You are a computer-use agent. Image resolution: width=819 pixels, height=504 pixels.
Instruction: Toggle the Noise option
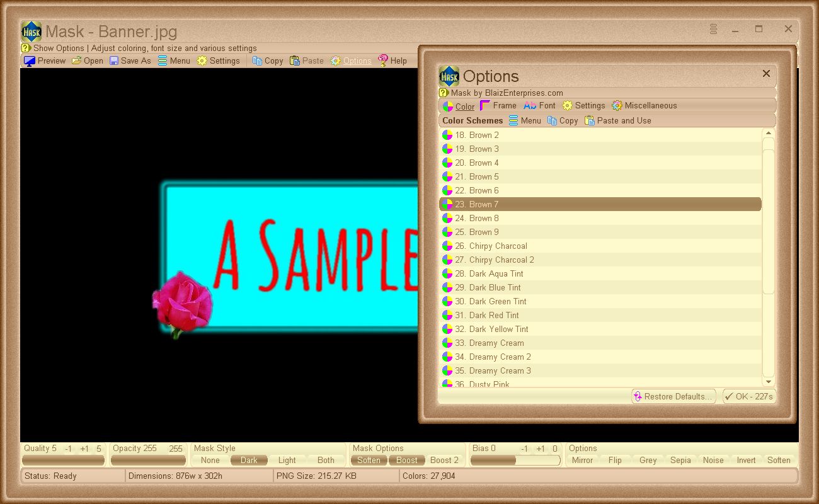pyautogui.click(x=713, y=461)
